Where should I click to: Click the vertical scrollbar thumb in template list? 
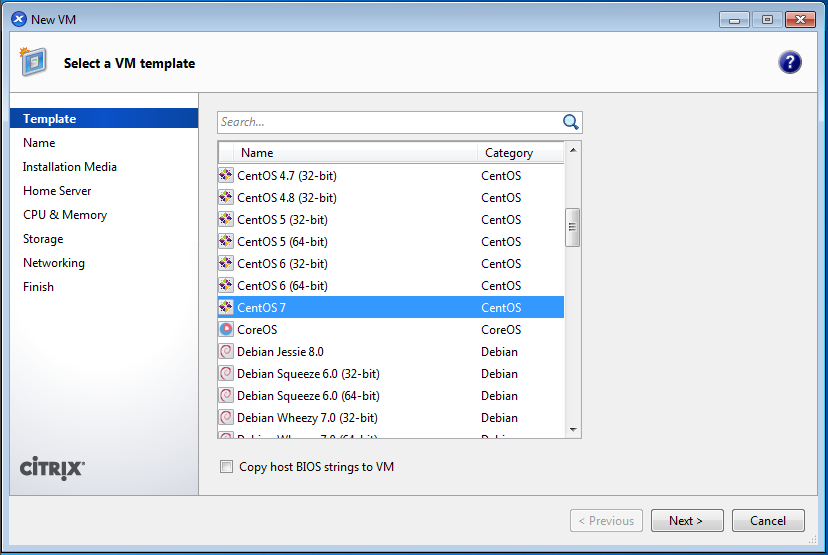point(573,227)
